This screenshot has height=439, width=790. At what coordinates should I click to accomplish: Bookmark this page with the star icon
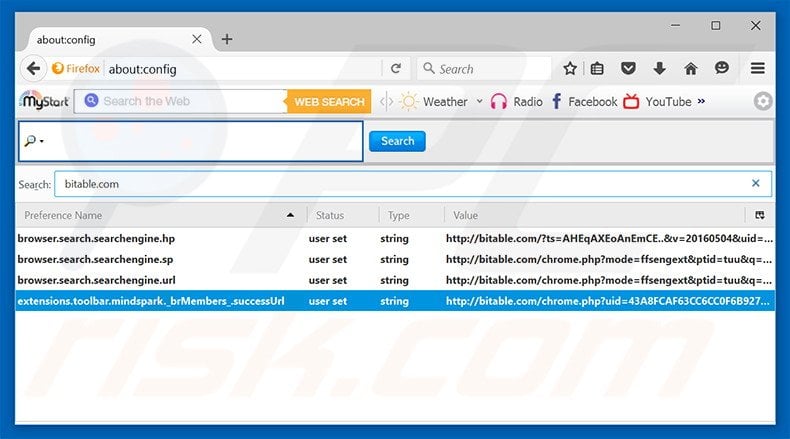click(570, 69)
